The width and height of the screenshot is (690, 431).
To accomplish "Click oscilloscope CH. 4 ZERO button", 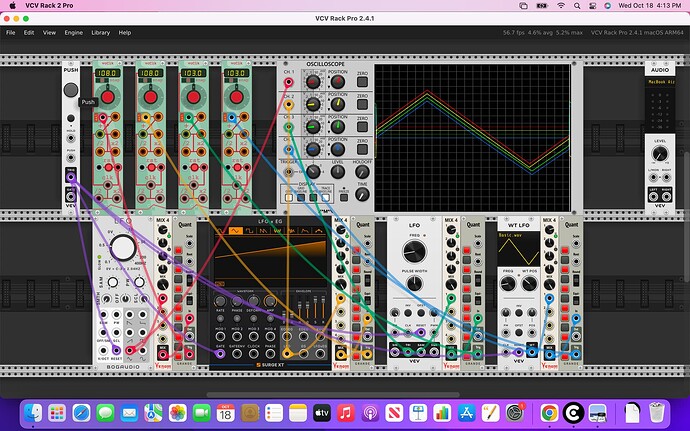I will click(362, 149).
